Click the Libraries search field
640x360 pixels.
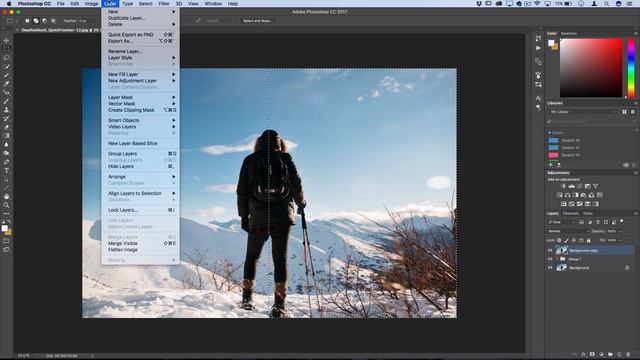[590, 122]
